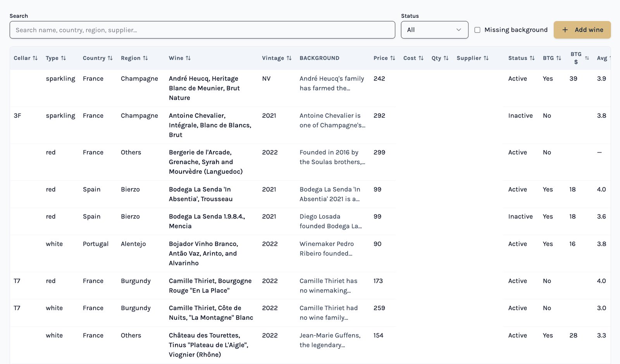Select Bergerie de l'Arcade wine name
Screen dimensions: 620x364
point(206,162)
